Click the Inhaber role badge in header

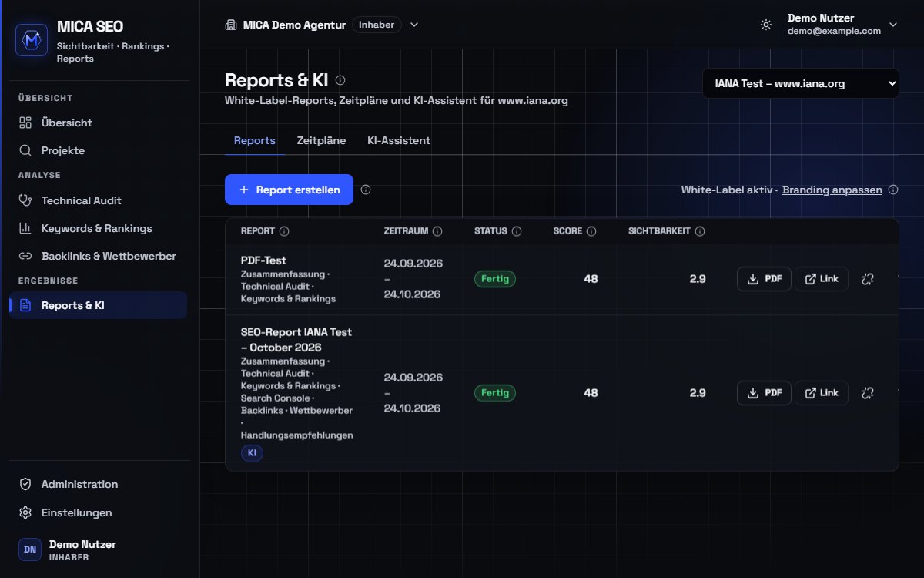(377, 25)
